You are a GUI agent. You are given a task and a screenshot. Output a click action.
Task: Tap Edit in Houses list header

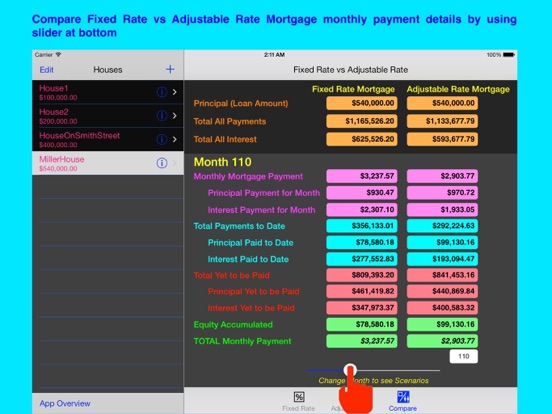click(x=46, y=70)
